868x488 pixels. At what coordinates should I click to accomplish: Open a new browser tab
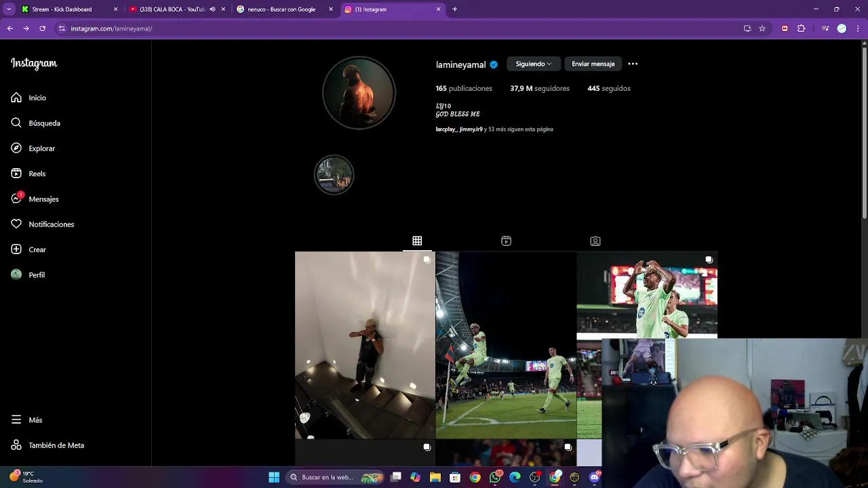pos(454,9)
